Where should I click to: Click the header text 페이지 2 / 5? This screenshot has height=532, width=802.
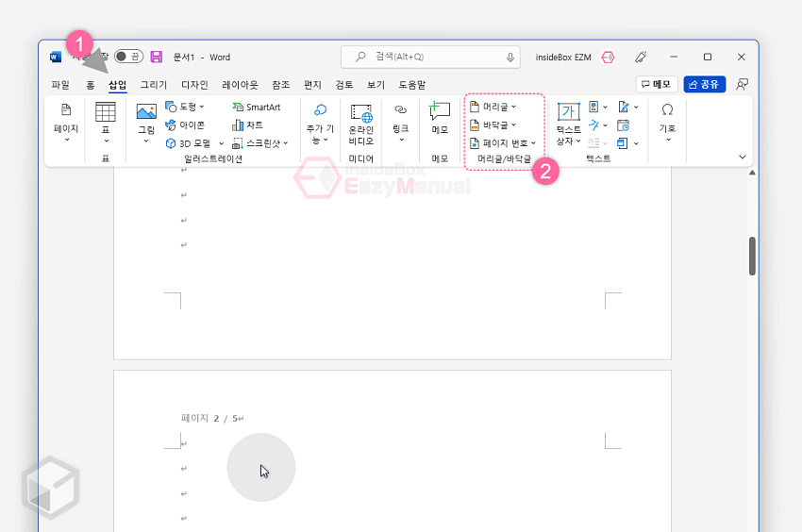[x=210, y=419]
